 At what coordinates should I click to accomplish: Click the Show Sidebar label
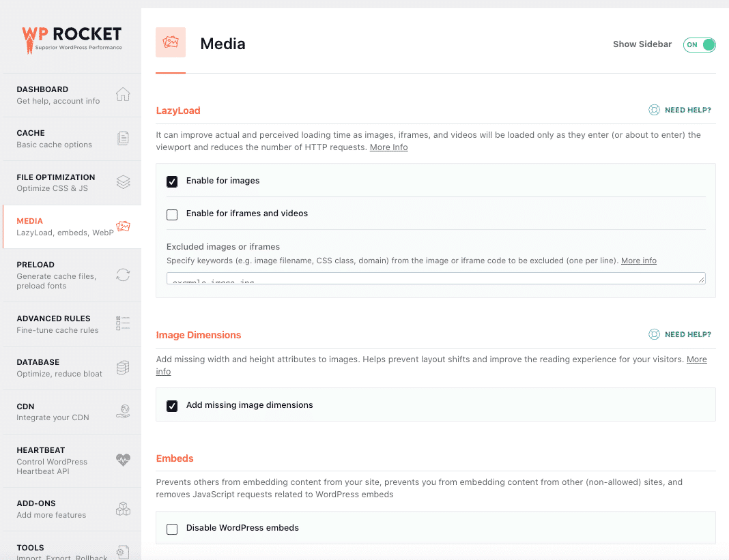click(642, 44)
